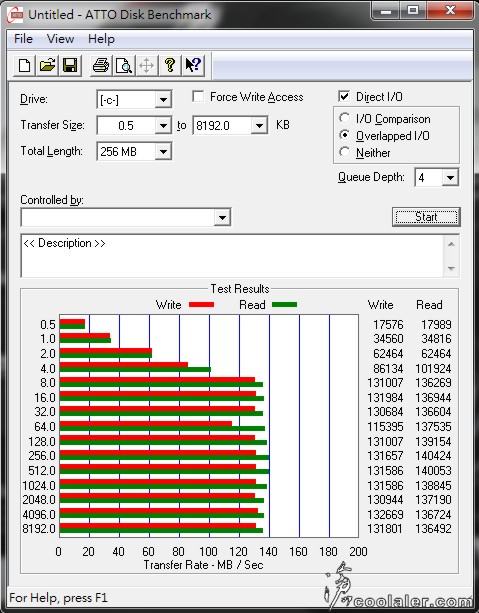Click the 1024.0 transfer size row label
This screenshot has height=613, width=479.
pyautogui.click(x=39, y=485)
